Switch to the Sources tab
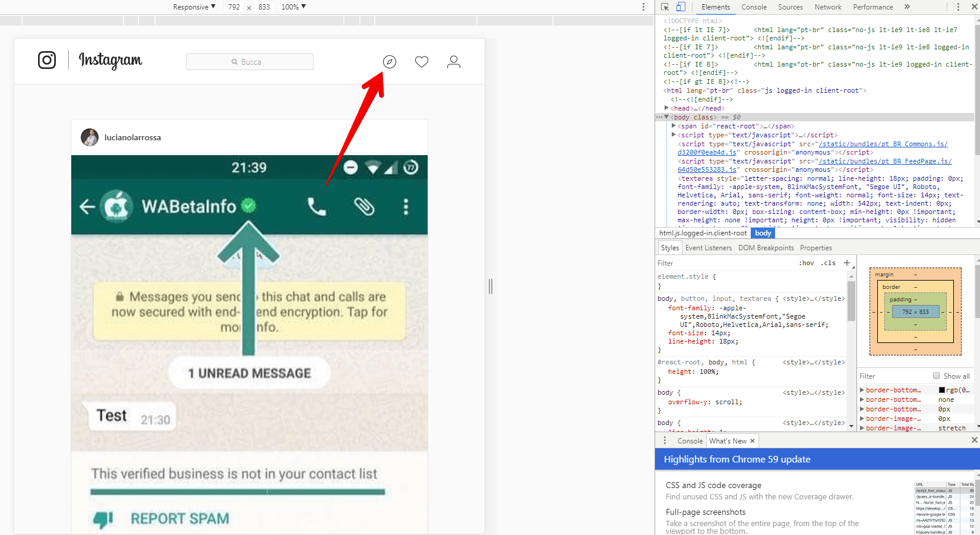This screenshot has height=535, width=980. coord(790,7)
